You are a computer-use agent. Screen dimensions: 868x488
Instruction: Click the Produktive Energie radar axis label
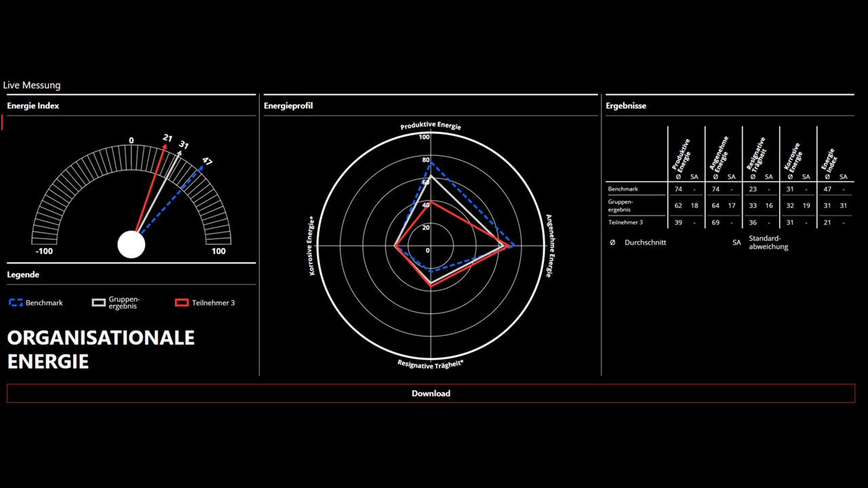coord(431,126)
